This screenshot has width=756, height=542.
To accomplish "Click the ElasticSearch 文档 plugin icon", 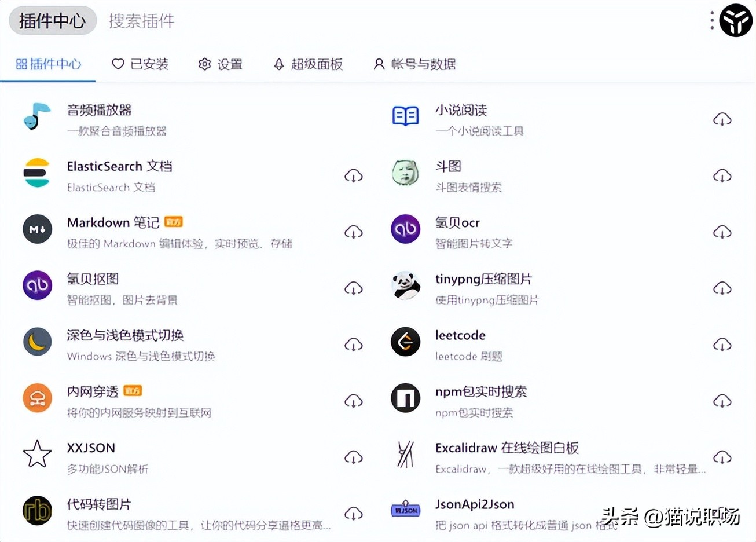I will 37,174.
